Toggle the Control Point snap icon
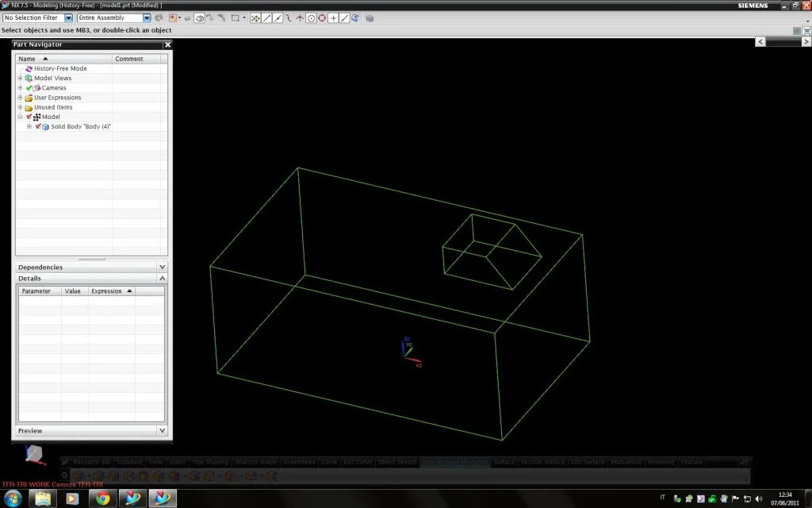This screenshot has height=508, width=812. pyautogui.click(x=289, y=17)
